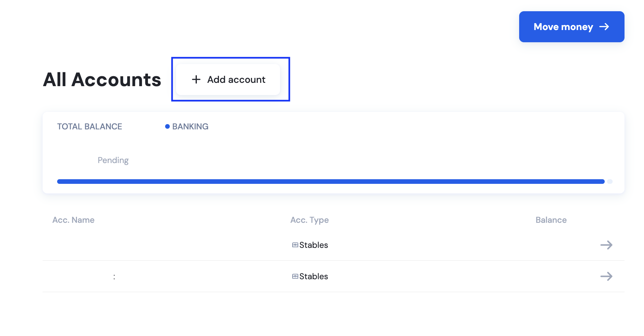Click the BANKING label

(x=190, y=126)
